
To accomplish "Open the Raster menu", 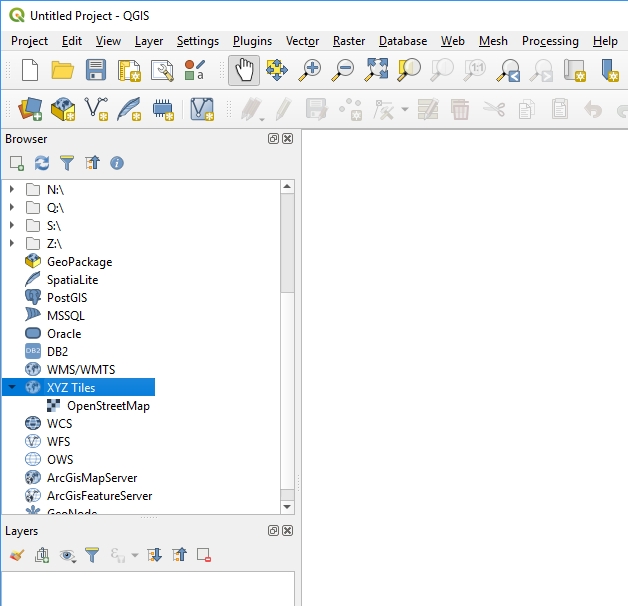I will (349, 41).
